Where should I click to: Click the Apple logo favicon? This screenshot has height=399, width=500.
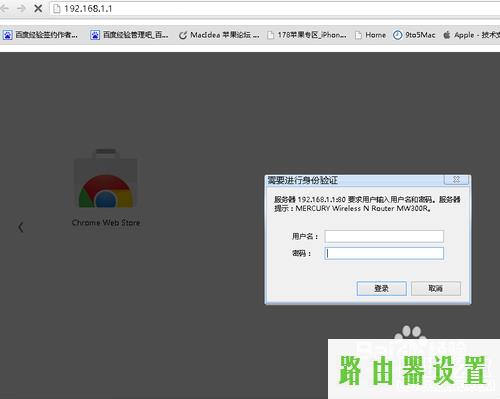coord(447,35)
